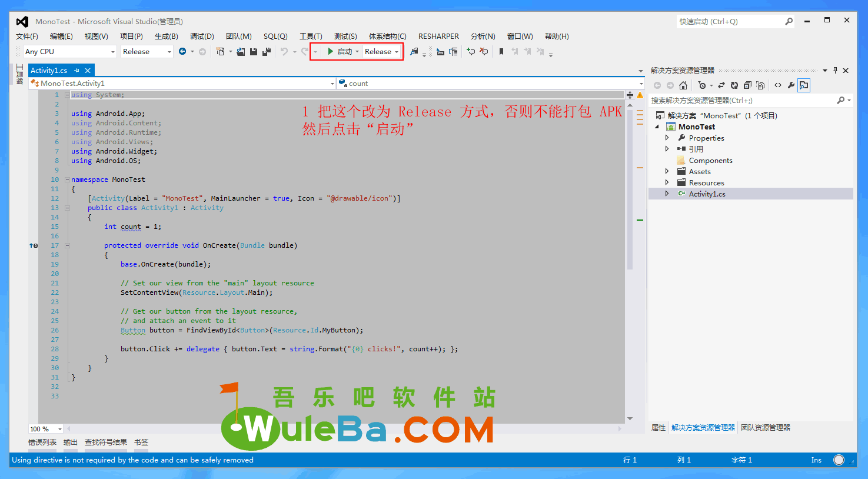Click the Collapse All icon in solution explorer
The image size is (868, 479).
(x=747, y=85)
